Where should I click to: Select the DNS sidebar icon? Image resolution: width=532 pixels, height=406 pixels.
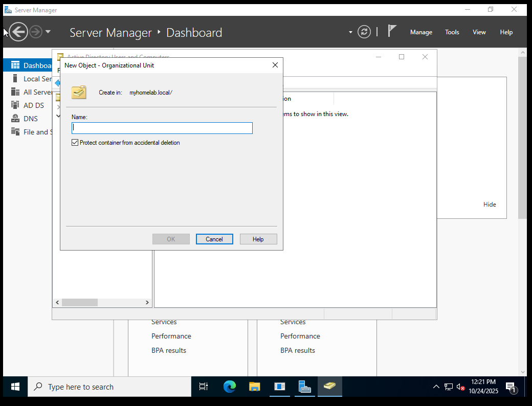pyautogui.click(x=15, y=119)
